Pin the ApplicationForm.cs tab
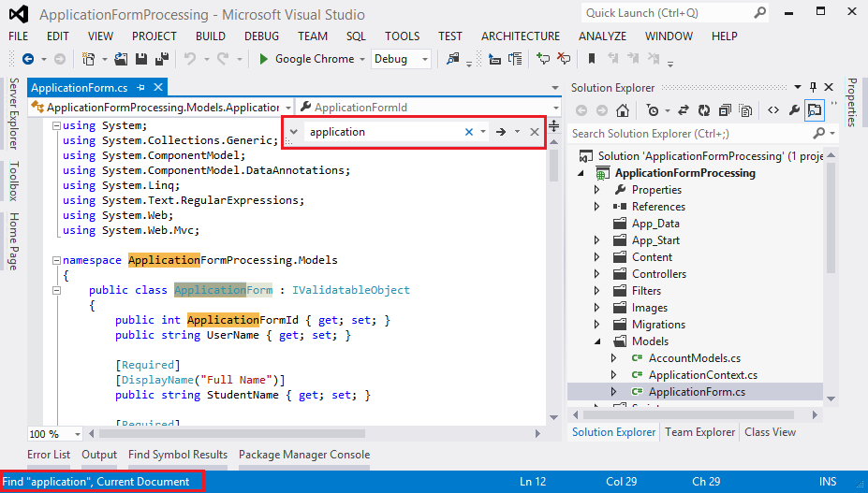The image size is (868, 493). coord(141,87)
